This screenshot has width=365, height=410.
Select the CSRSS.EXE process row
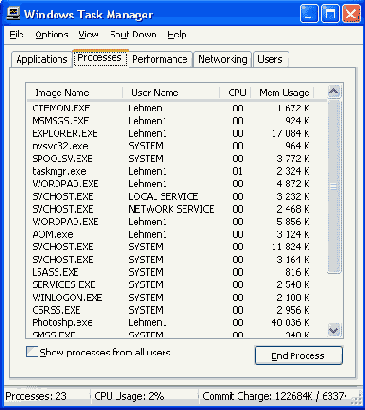(x=177, y=310)
